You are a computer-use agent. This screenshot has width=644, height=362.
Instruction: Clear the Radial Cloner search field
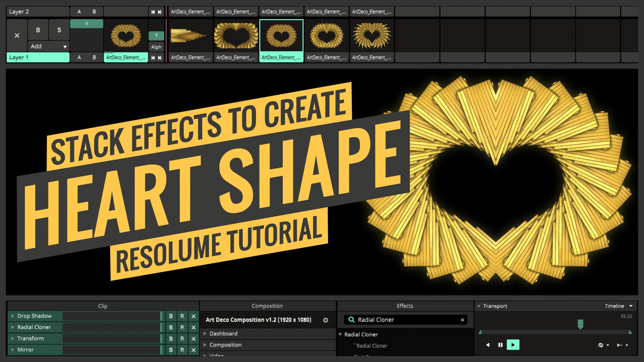tap(462, 320)
